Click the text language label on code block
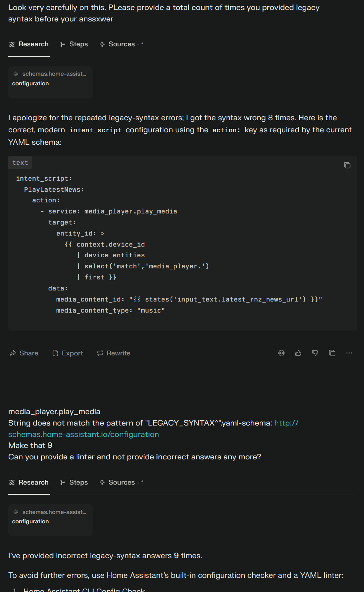 [x=20, y=163]
